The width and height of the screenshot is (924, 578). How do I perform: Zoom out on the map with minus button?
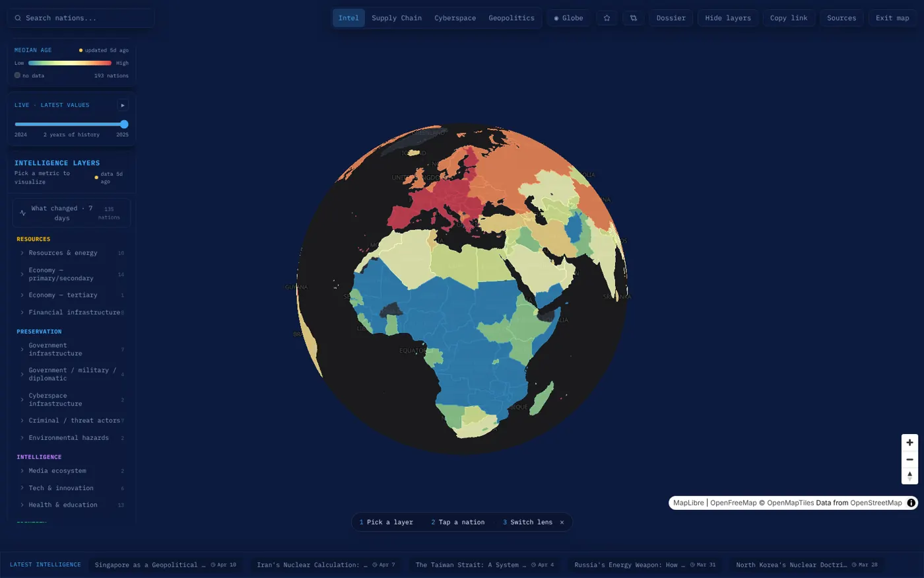909,459
